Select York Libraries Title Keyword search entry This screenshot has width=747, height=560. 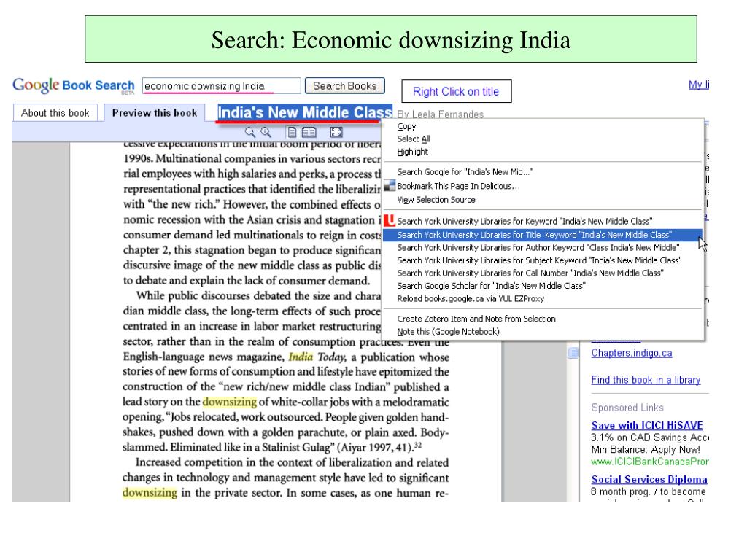click(542, 235)
